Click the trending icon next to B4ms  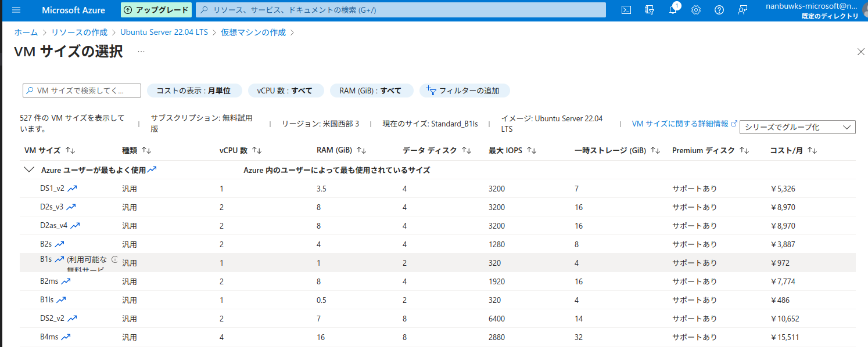[x=66, y=337]
